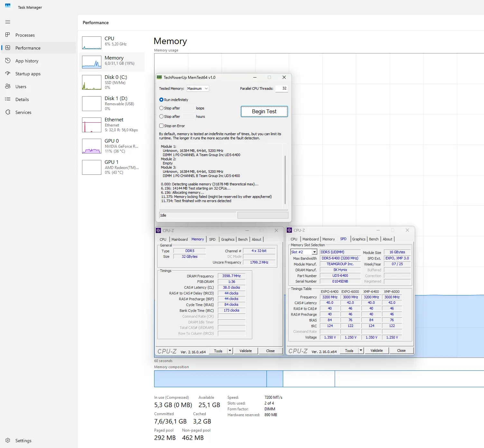Click the App history sidebar icon
Image resolution: width=484 pixels, height=448 pixels.
pos(8,61)
